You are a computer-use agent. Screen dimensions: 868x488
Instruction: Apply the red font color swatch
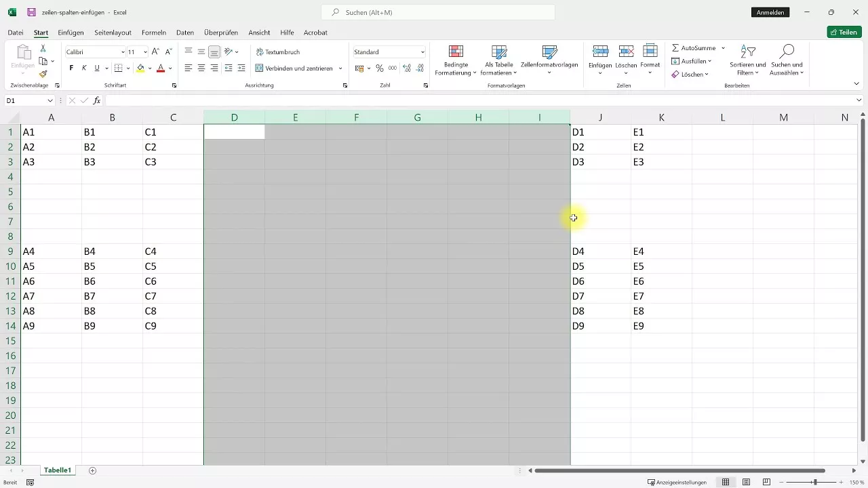pos(161,68)
